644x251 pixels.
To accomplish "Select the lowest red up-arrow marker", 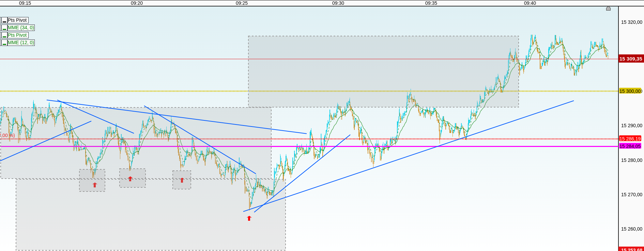I will click(249, 218).
